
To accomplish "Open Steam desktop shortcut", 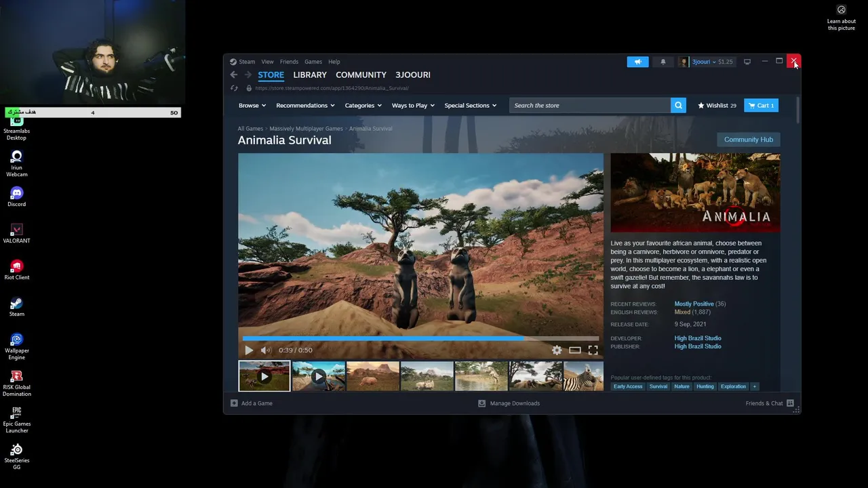I will coord(17,306).
